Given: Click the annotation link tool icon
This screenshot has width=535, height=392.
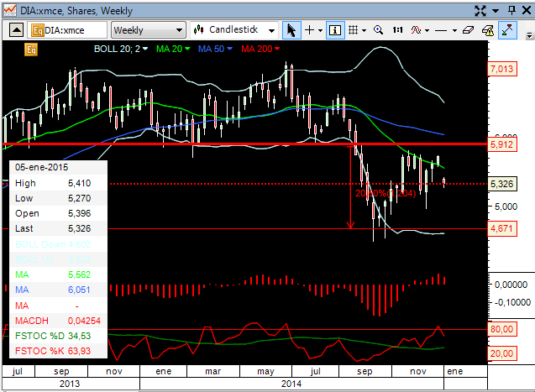Looking at the screenshot, I should [x=488, y=29].
